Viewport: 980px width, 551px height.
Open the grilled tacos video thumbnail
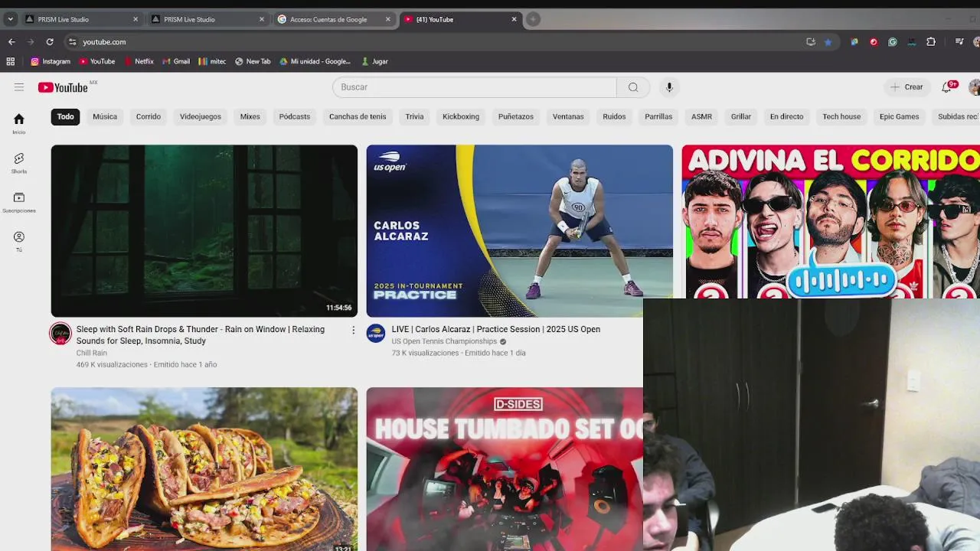coord(204,469)
